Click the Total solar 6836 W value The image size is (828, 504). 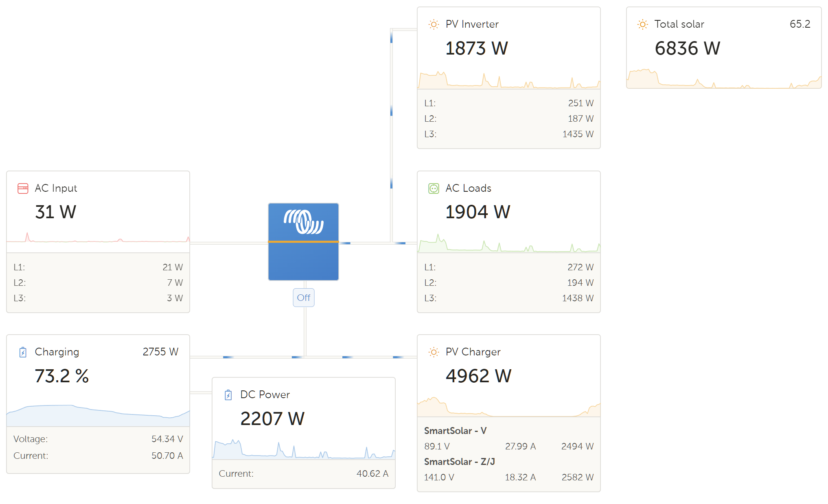click(687, 48)
